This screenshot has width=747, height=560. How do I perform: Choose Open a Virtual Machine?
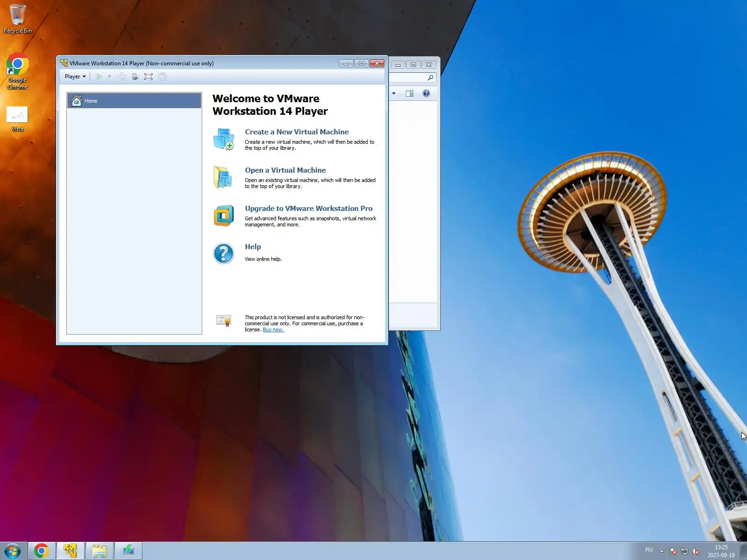(285, 170)
